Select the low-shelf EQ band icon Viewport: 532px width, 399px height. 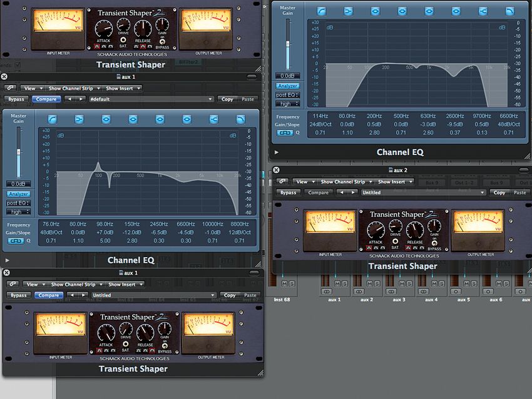pos(79,121)
